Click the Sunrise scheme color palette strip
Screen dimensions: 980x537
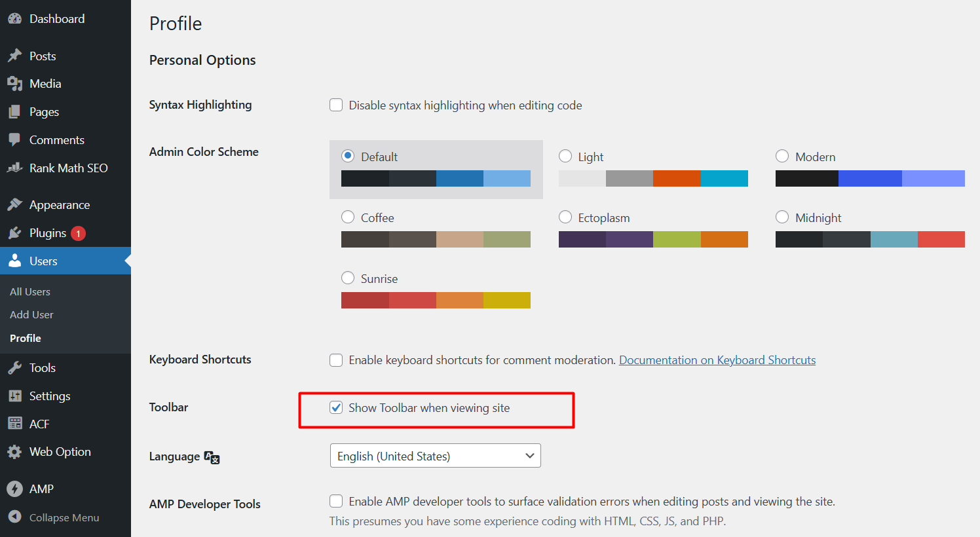[436, 300]
